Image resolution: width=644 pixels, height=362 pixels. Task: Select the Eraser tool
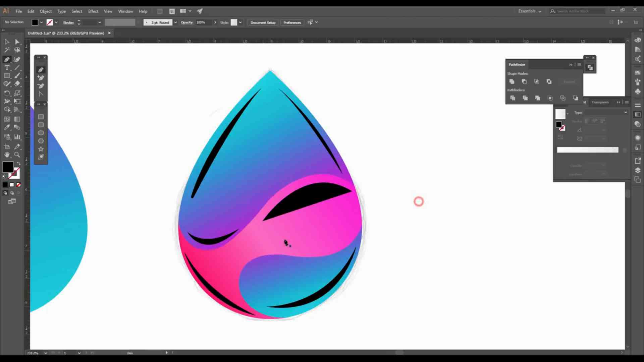click(x=17, y=84)
